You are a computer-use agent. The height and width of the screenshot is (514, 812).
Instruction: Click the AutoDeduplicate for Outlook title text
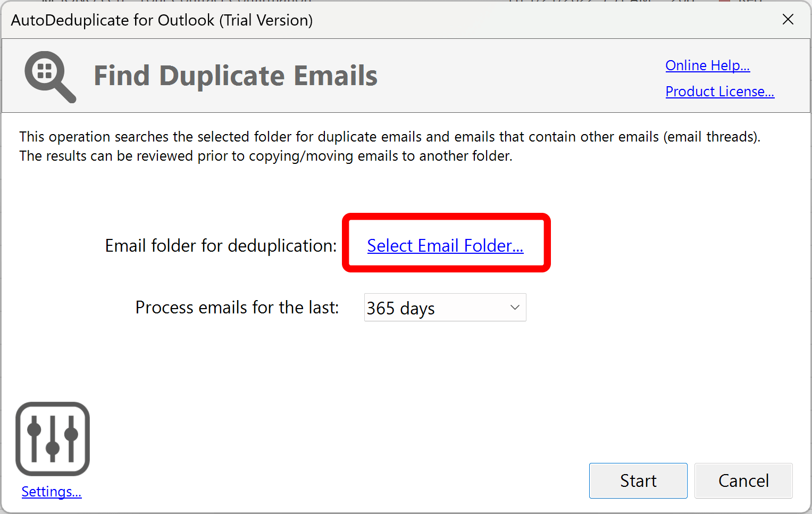pyautogui.click(x=162, y=20)
